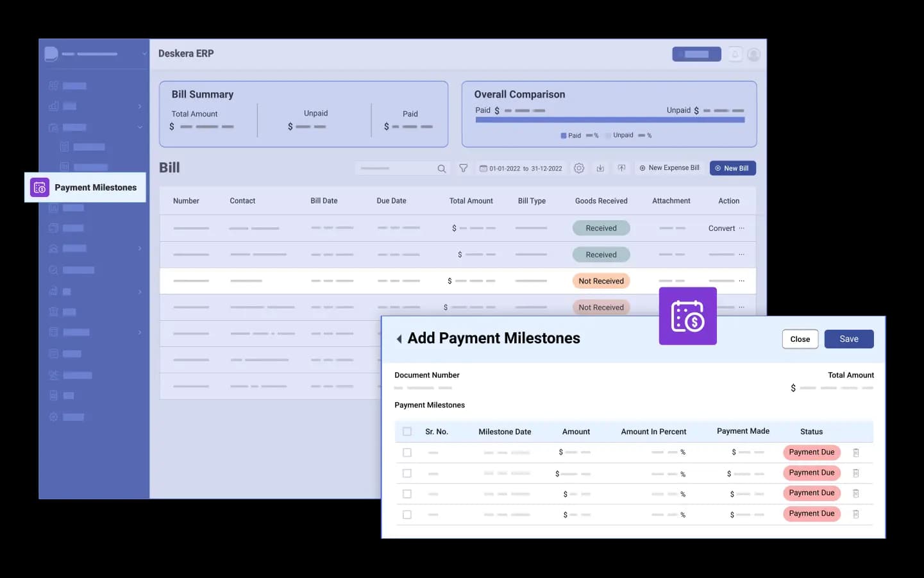Click the New Bill button

pos(732,168)
